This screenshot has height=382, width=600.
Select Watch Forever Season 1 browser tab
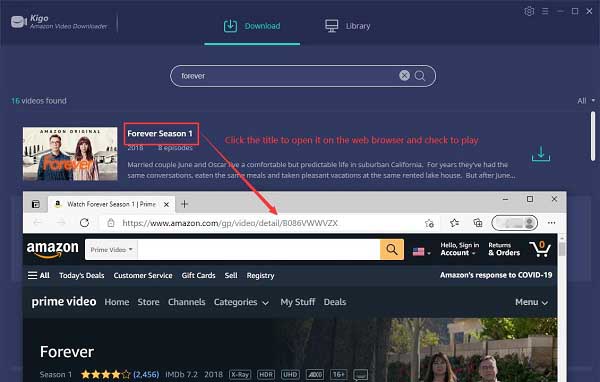[111, 204]
